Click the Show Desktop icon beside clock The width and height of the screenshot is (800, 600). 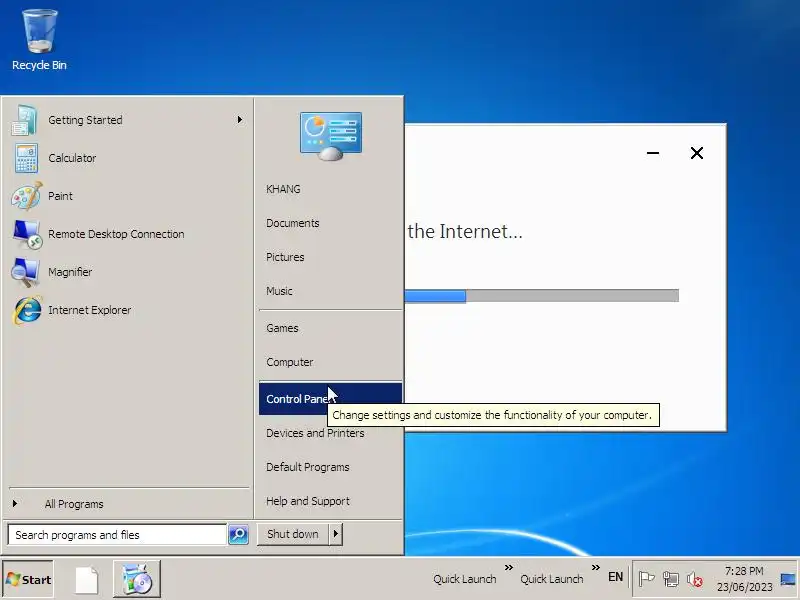tap(788, 579)
